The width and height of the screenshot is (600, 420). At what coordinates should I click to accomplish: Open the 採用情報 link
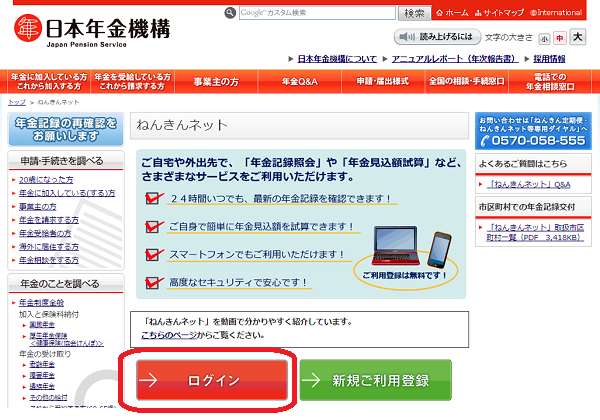[549, 59]
